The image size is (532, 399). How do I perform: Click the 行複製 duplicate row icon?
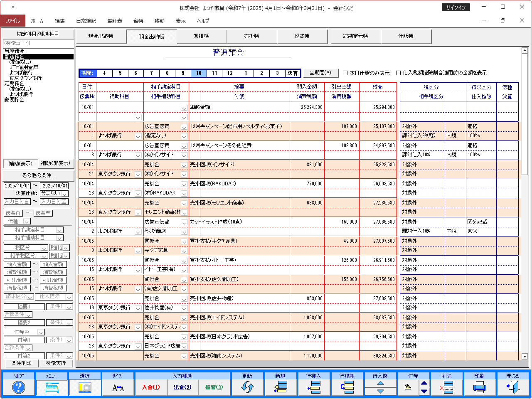347,387
